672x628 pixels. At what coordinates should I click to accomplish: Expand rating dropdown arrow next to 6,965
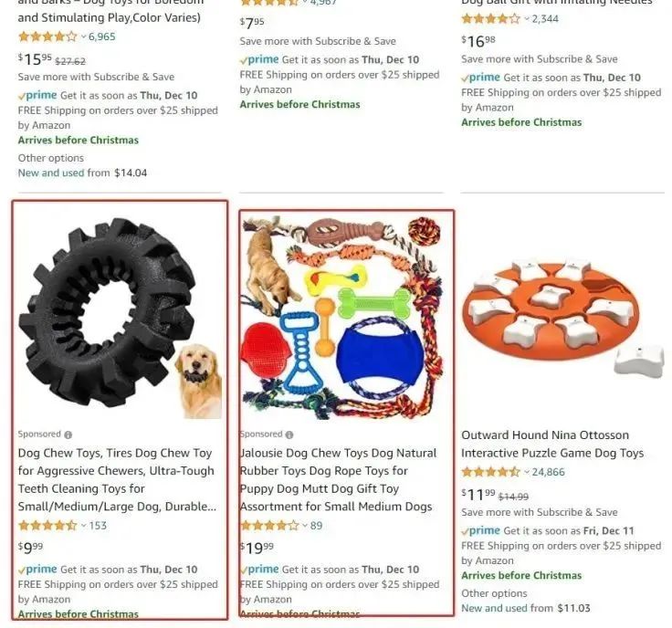click(x=84, y=37)
